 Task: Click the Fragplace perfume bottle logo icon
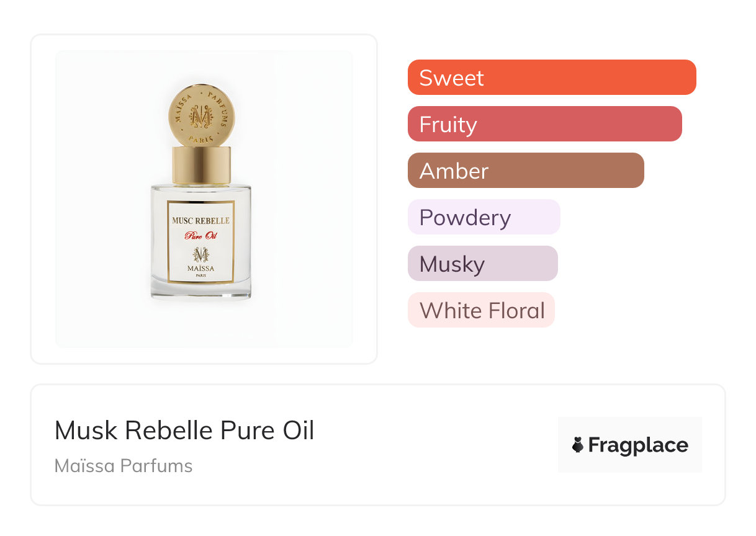point(578,445)
